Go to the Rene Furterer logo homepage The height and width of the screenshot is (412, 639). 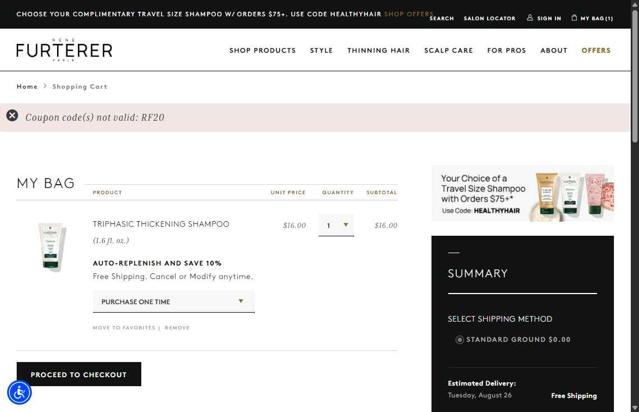[64, 50]
